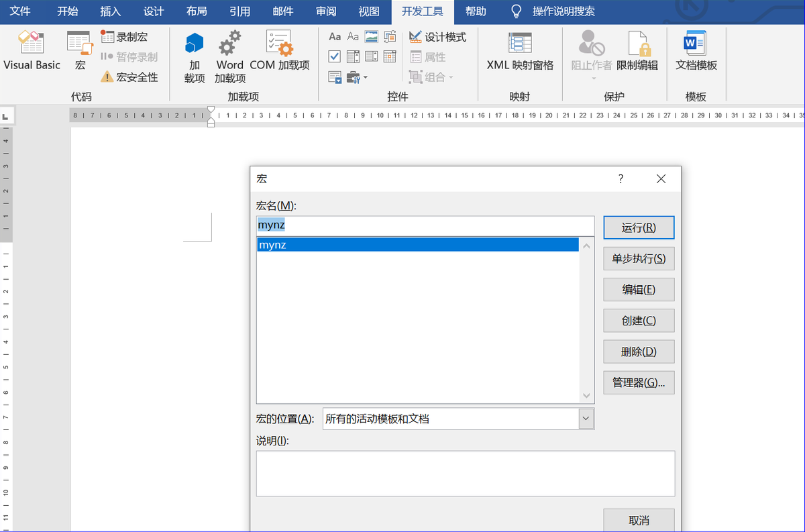This screenshot has height=532, width=805.
Task: Click the 说明 description text box
Action: click(466, 473)
